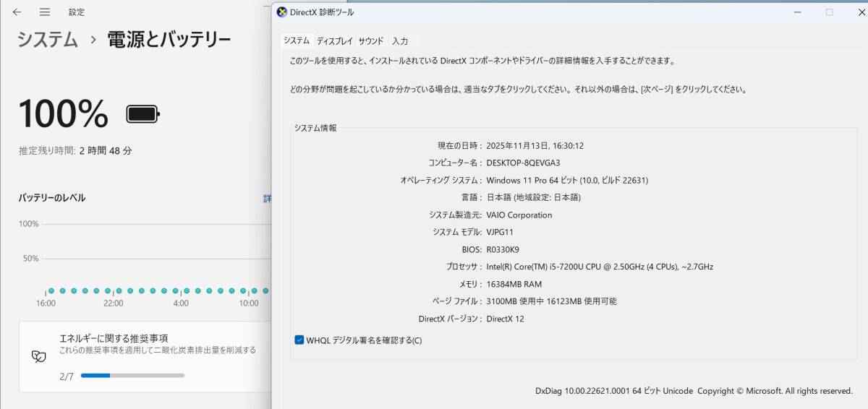Click the computer name DESKTOP-8QEVGA3

click(x=523, y=163)
